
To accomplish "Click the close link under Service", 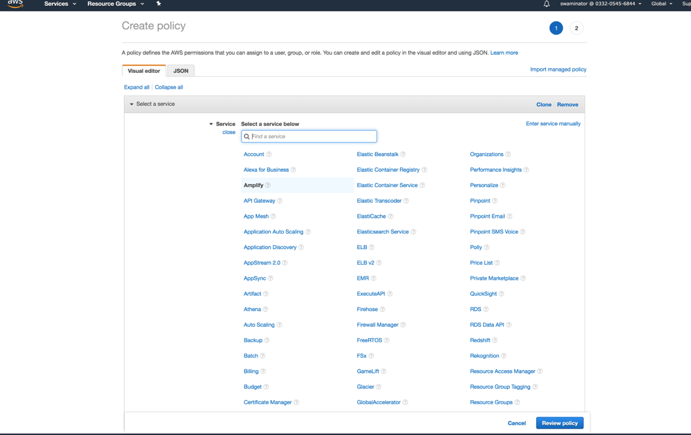I will click(x=229, y=132).
